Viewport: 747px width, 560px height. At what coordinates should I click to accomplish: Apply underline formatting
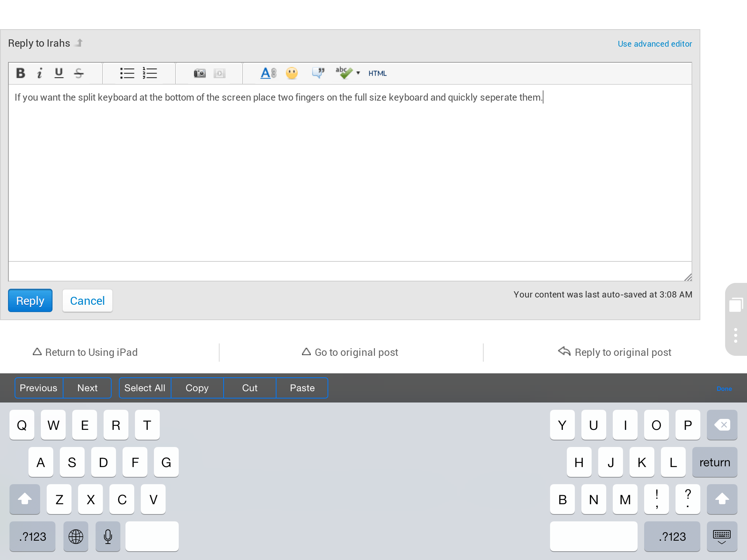tap(59, 73)
